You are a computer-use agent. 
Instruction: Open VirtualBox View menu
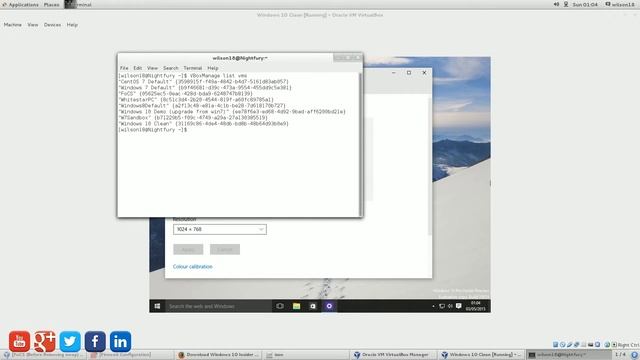point(33,25)
